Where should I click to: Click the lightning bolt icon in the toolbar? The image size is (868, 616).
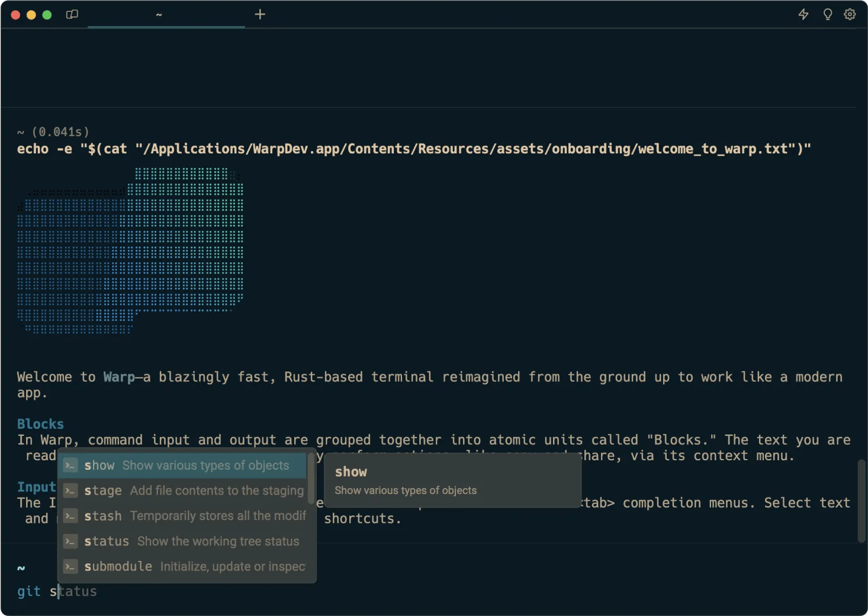(x=803, y=14)
